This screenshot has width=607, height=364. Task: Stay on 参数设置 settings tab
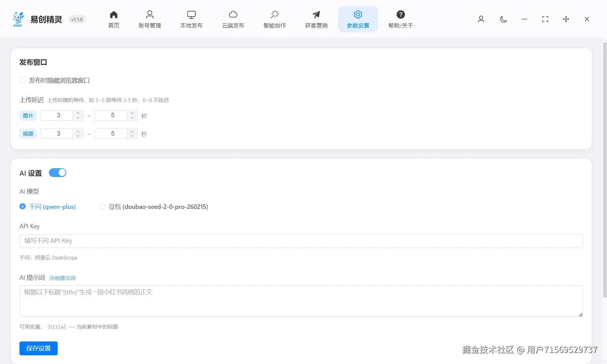coord(358,19)
